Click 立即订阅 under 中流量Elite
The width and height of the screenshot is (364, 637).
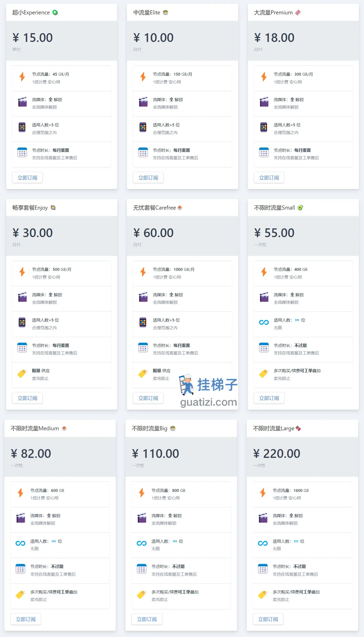pyautogui.click(x=148, y=178)
